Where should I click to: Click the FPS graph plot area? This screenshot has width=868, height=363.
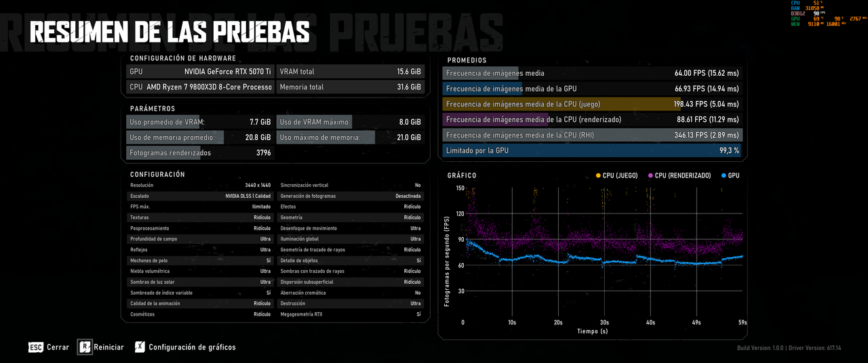pyautogui.click(x=604, y=252)
